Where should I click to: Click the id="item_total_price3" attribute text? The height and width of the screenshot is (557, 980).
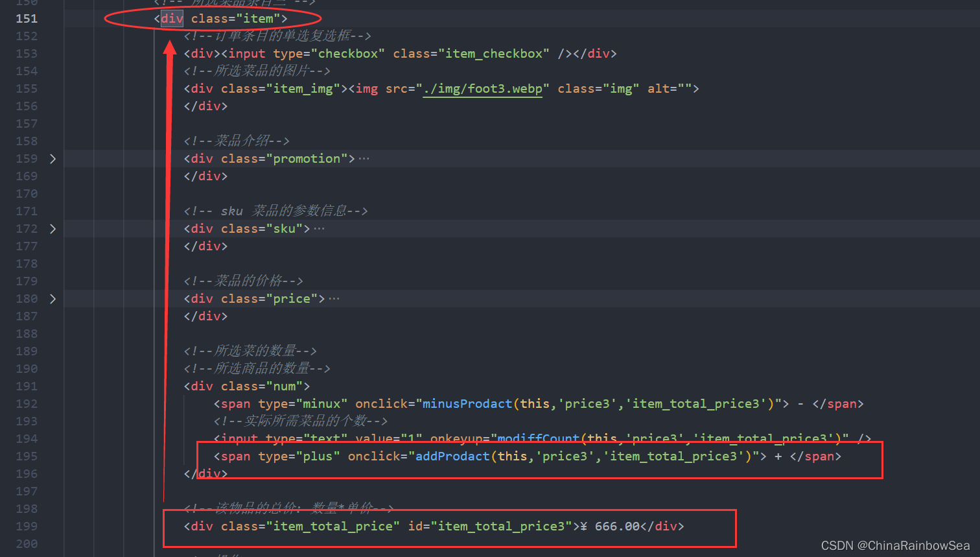(490, 527)
